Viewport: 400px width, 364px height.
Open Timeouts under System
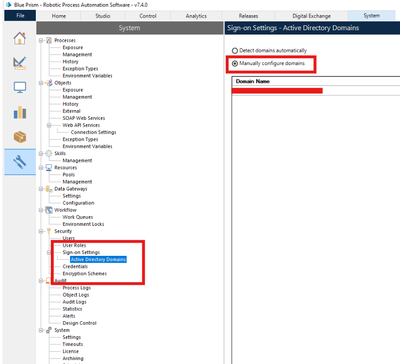point(73,344)
